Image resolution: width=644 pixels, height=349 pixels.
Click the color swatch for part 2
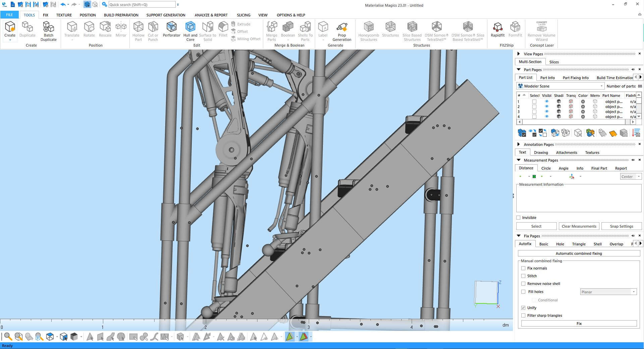[x=583, y=107]
